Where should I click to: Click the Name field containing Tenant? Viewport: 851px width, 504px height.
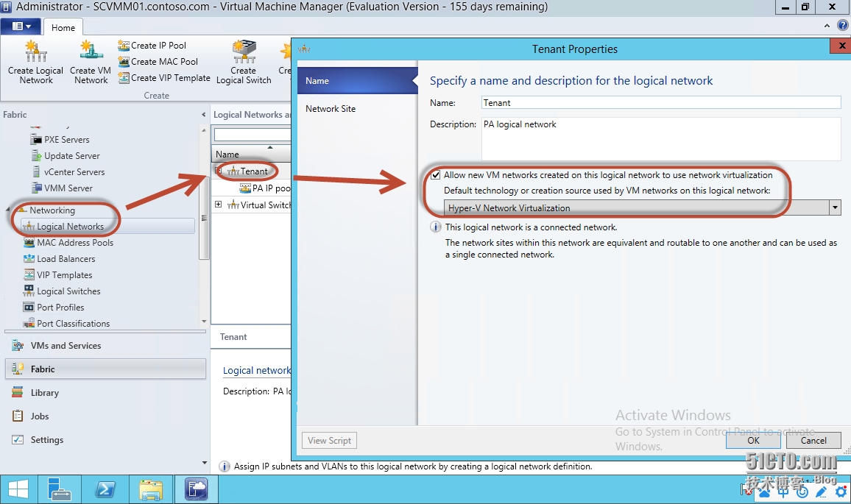coord(661,102)
